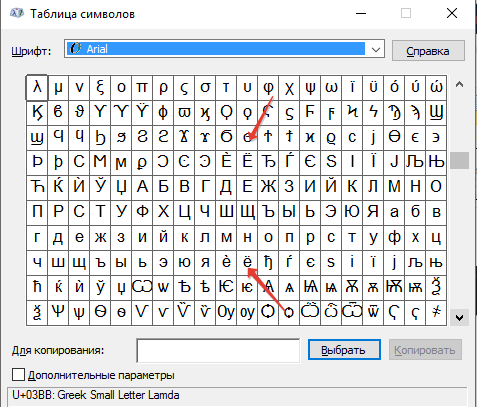Viewport: 477px width, 407px height.
Task: Select the Greek ϖ pi symbol cell
Action: (184, 113)
